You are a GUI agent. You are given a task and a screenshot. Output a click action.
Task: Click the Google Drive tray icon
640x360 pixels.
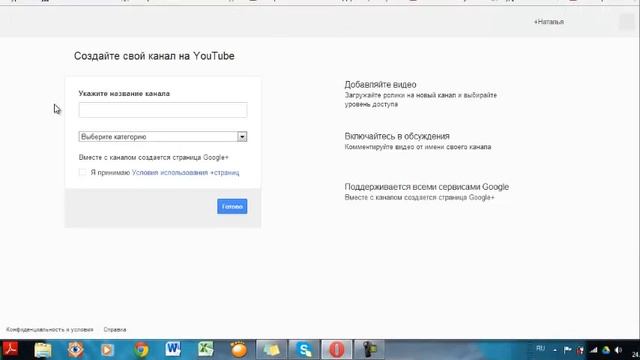pyautogui.click(x=606, y=350)
